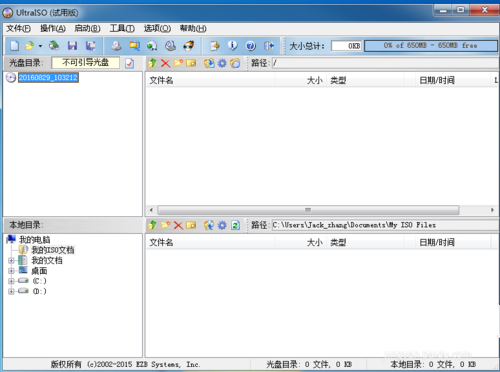Click the left arrow of the disc list scrollbar
Image resolution: width=500 pixels, height=372 pixels.
click(x=151, y=210)
